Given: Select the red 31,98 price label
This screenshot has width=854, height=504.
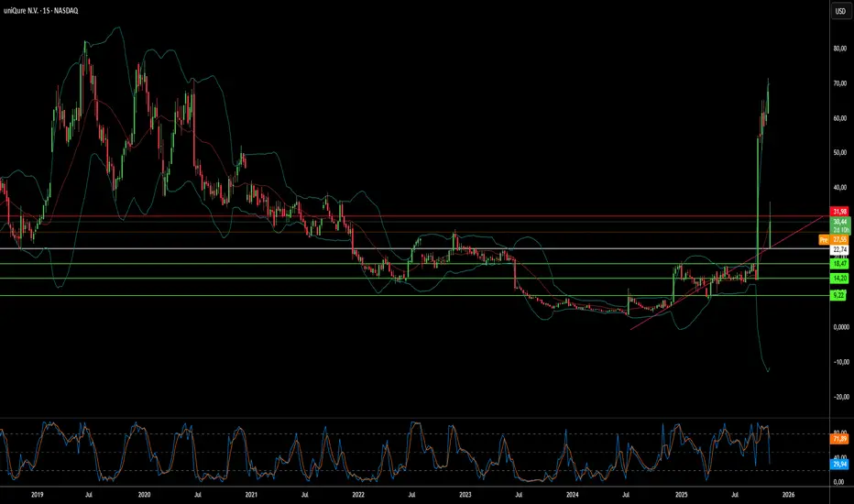Looking at the screenshot, I should 840,212.
